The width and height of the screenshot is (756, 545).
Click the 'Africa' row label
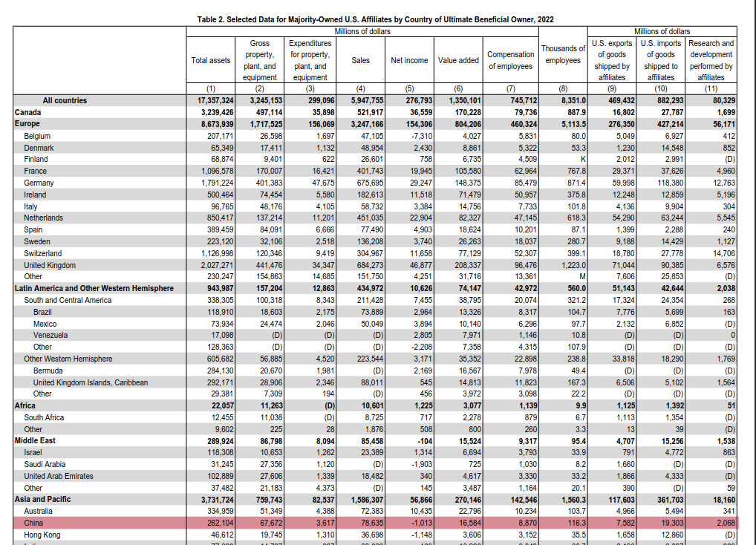[x=25, y=405]
